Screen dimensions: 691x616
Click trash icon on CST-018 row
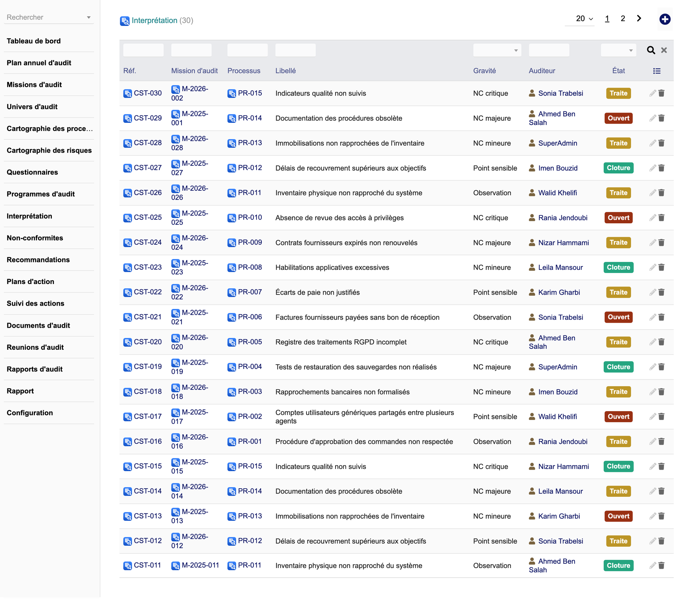661,392
